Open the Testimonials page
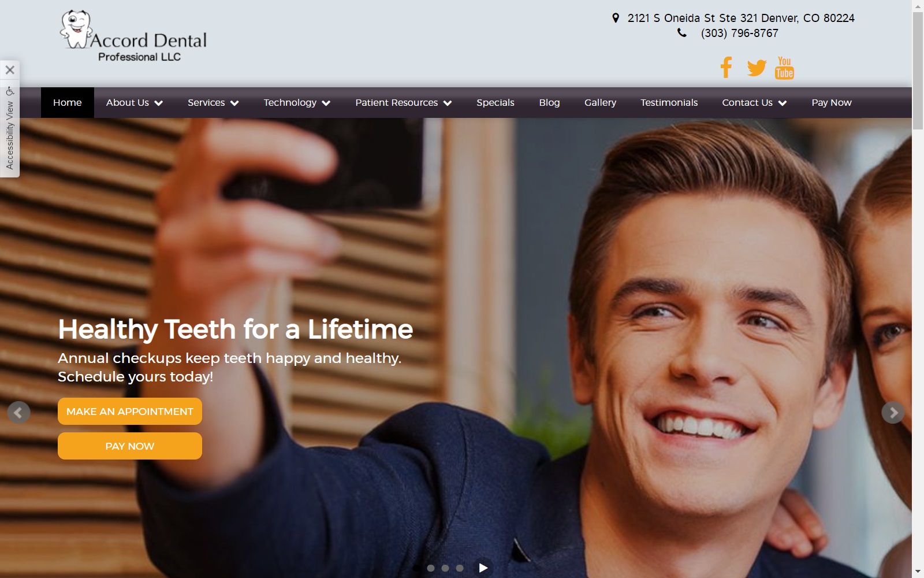This screenshot has width=924, height=578. point(669,103)
